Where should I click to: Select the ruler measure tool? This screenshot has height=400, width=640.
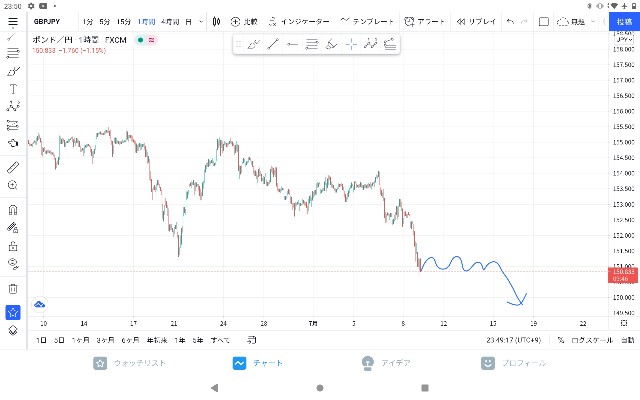pyautogui.click(x=13, y=167)
